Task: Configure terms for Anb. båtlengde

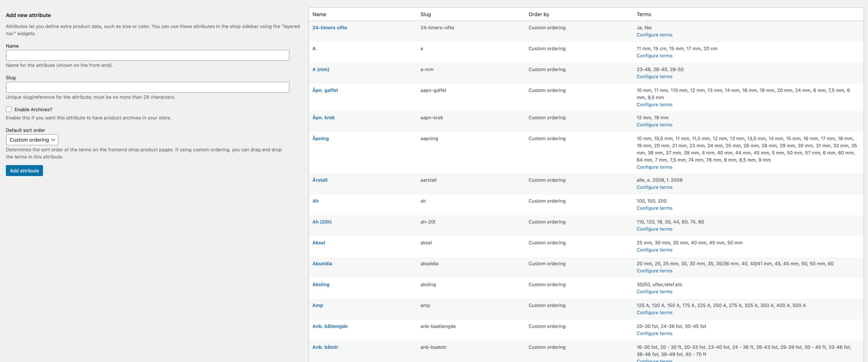Action: (x=654, y=333)
